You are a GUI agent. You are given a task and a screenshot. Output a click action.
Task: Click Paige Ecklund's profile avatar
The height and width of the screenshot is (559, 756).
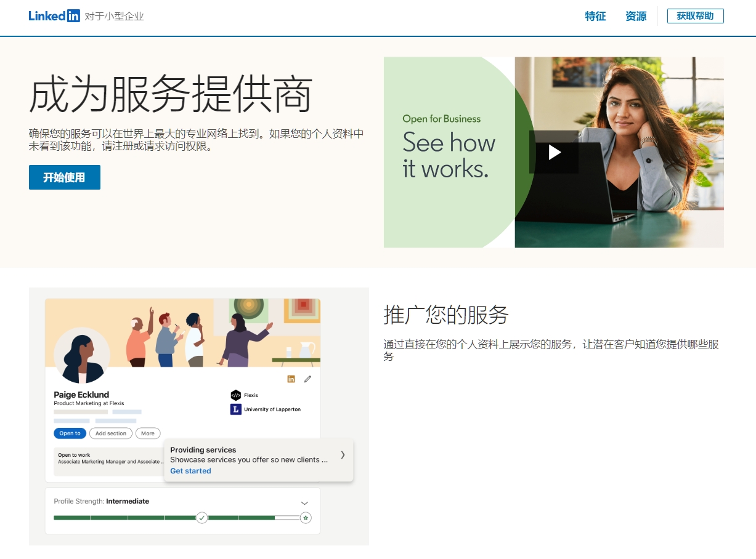click(x=82, y=355)
